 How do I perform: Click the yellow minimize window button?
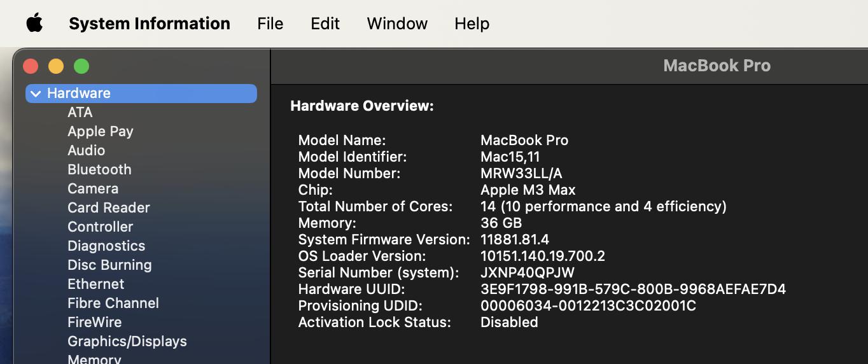click(56, 66)
